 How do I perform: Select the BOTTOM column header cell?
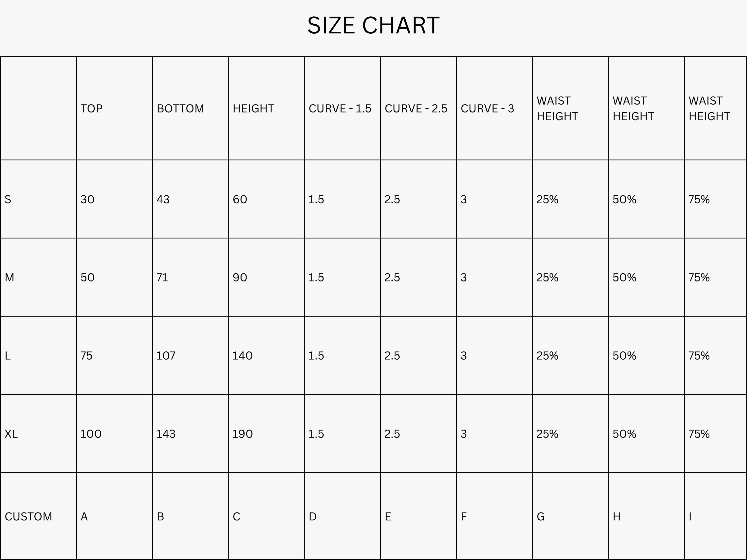coord(180,109)
